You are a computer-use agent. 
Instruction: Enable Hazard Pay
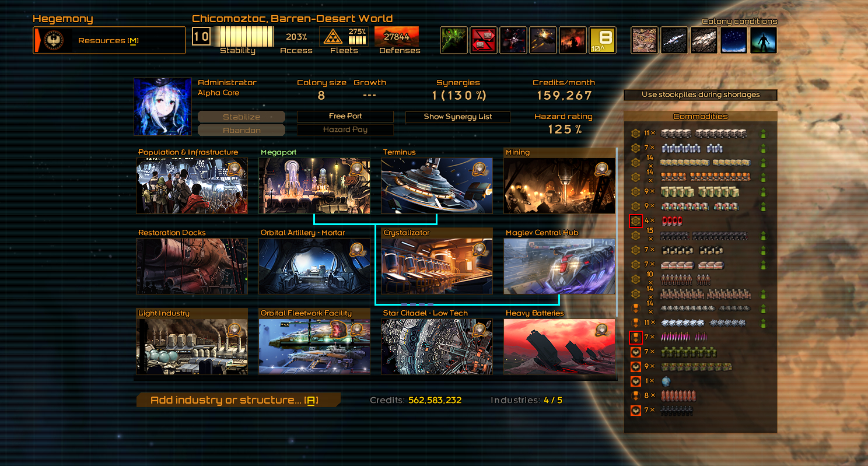click(345, 130)
